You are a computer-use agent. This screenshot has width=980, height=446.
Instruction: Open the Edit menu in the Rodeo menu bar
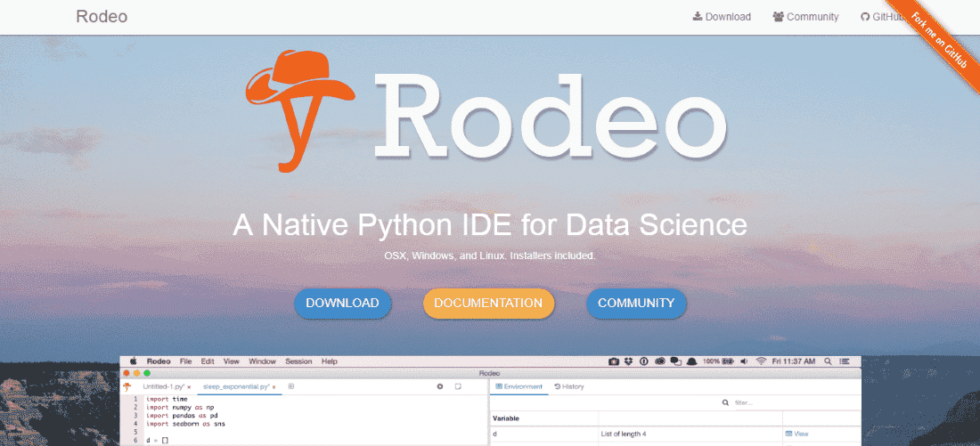click(x=208, y=361)
